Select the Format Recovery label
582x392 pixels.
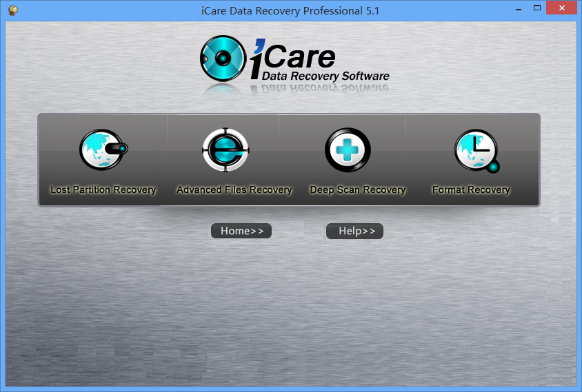click(x=471, y=190)
